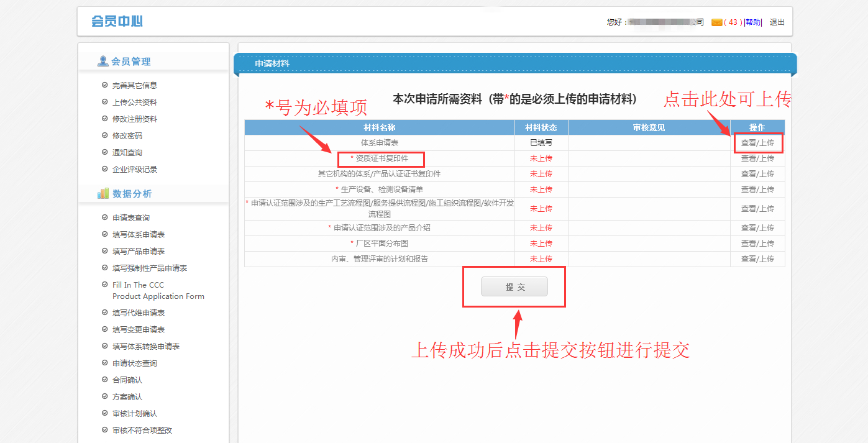The image size is (868, 443).
Task: Click 查看/上传 for 体系申请表 row
Action: 757,143
